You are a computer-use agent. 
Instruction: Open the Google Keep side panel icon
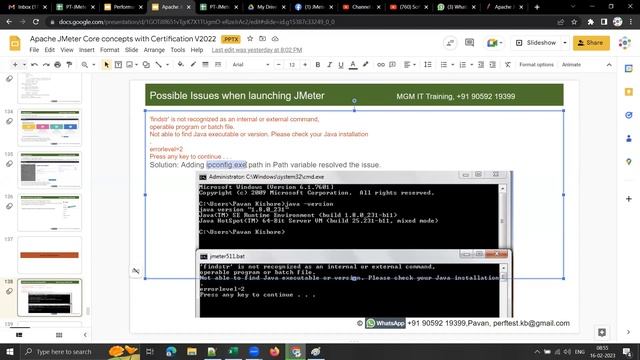(x=629, y=91)
